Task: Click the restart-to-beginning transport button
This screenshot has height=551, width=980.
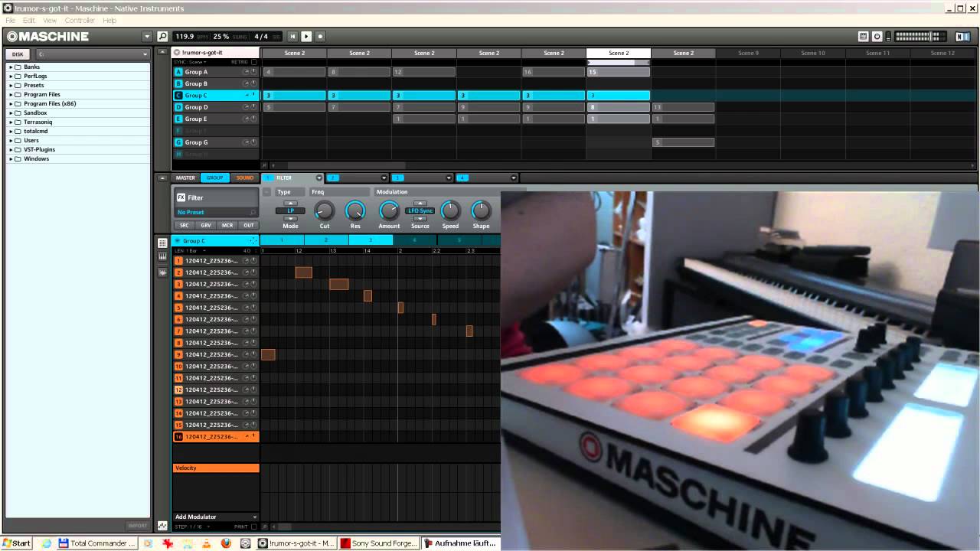Action: pyautogui.click(x=292, y=36)
